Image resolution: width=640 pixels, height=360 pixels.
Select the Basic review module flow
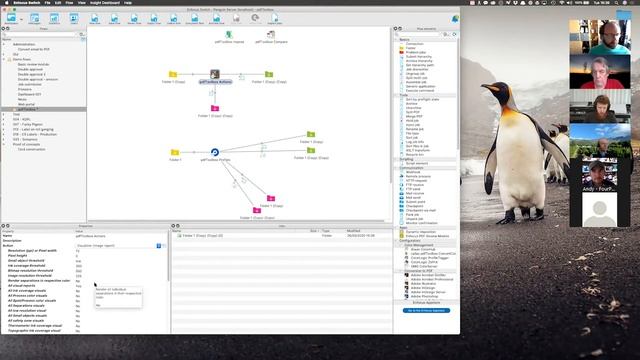point(33,64)
